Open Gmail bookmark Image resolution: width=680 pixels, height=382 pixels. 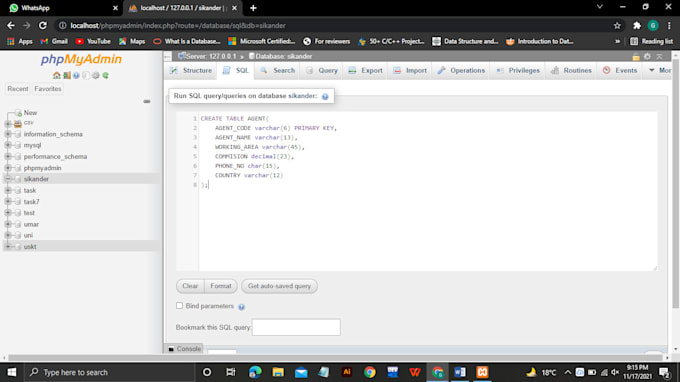coord(54,41)
